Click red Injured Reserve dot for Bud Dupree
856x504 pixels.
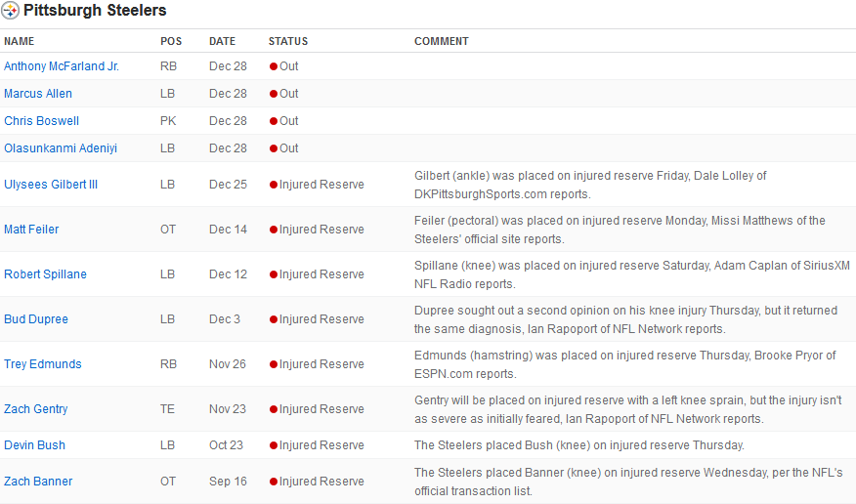click(x=274, y=319)
